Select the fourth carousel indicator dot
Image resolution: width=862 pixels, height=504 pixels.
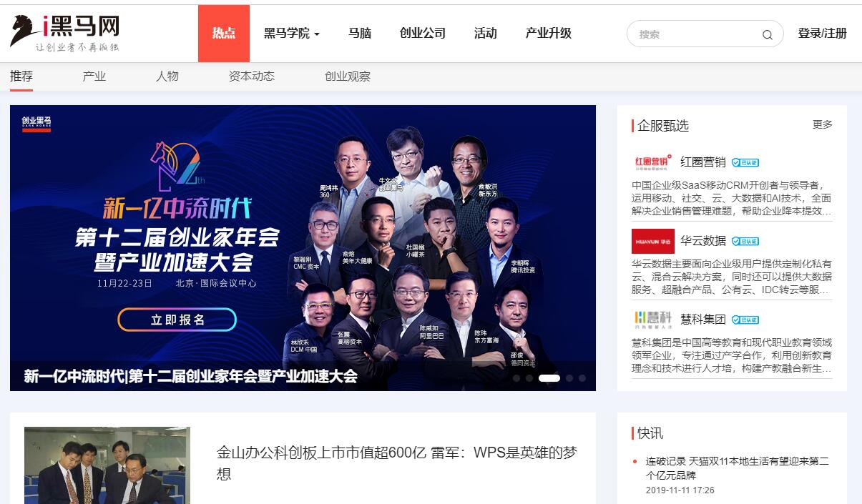click(x=569, y=378)
